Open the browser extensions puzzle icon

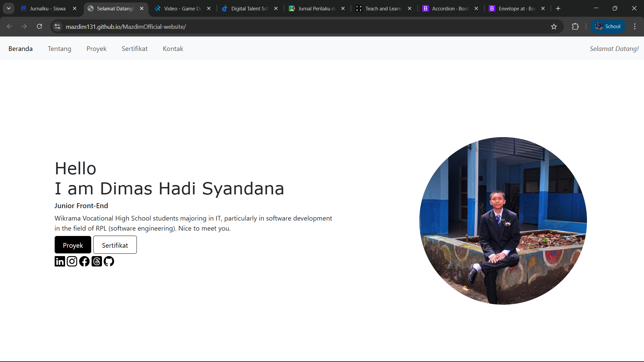click(x=575, y=26)
